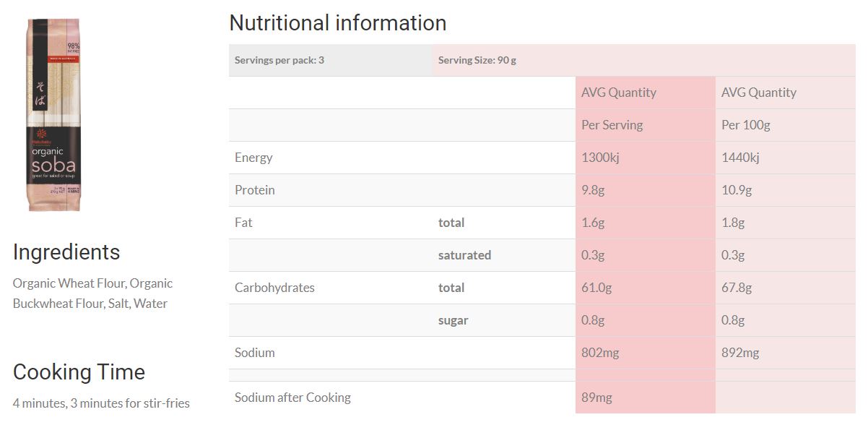Click the Per Serving column header
868x425 pixels.
pyautogui.click(x=612, y=125)
